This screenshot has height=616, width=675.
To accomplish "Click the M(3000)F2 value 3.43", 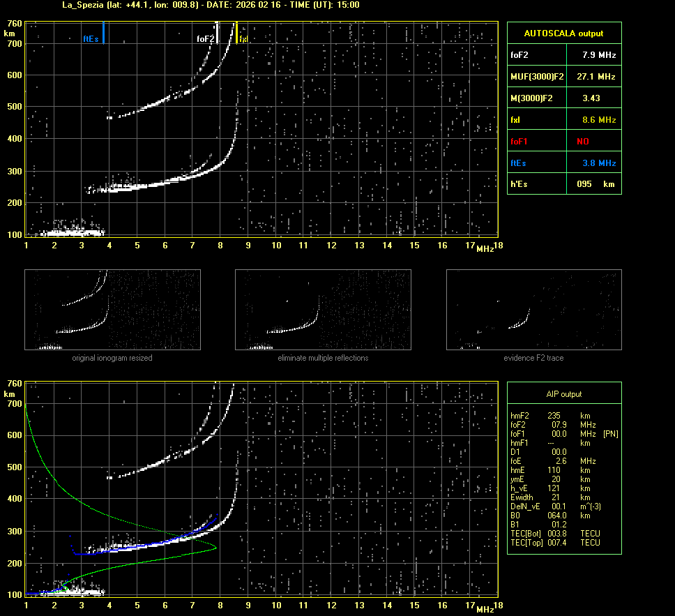I will pos(591,98).
